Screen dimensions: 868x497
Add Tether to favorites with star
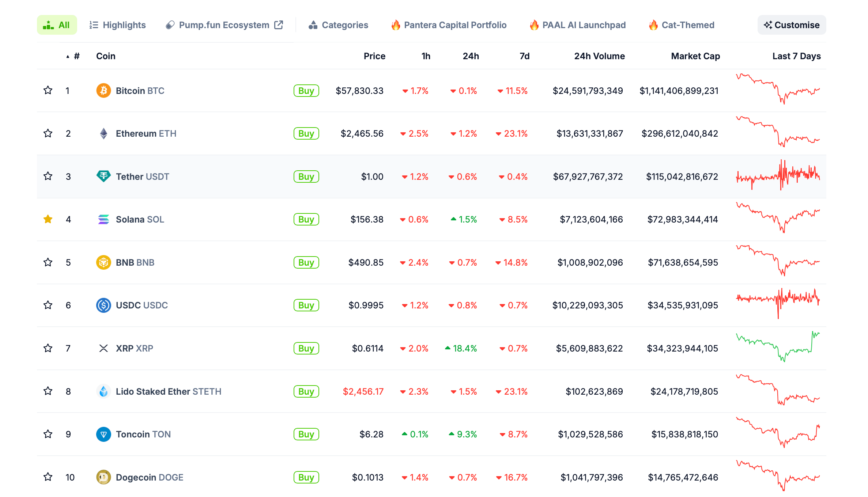[x=48, y=176]
